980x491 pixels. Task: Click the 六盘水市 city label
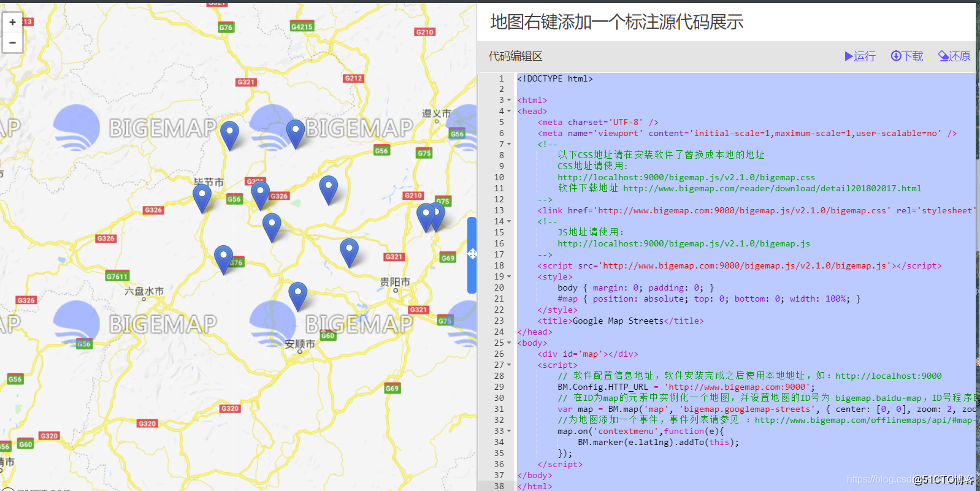[x=144, y=291]
